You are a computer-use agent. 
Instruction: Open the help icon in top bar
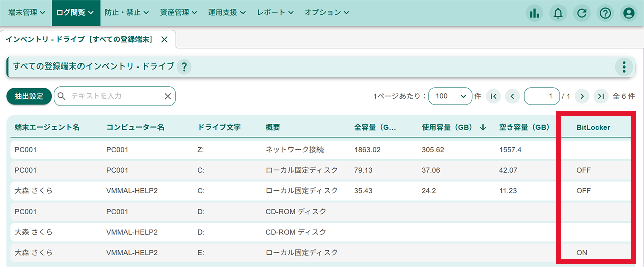coord(605,13)
